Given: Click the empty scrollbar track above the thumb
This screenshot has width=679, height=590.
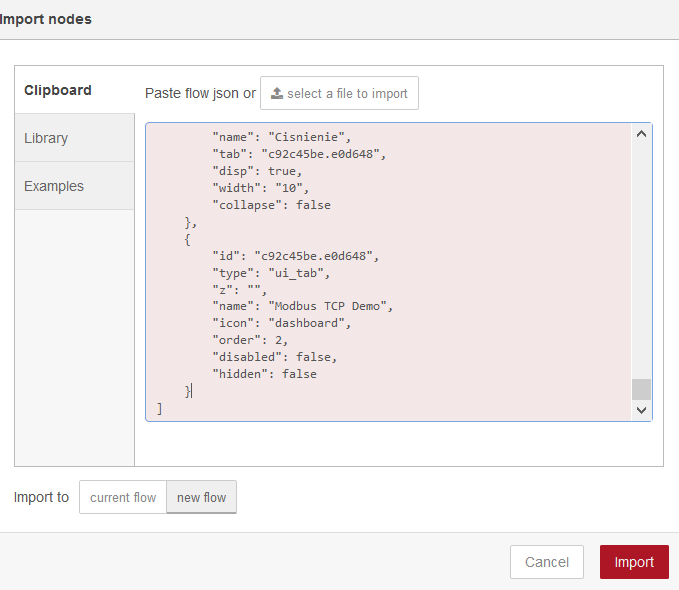Looking at the screenshot, I should 641,260.
